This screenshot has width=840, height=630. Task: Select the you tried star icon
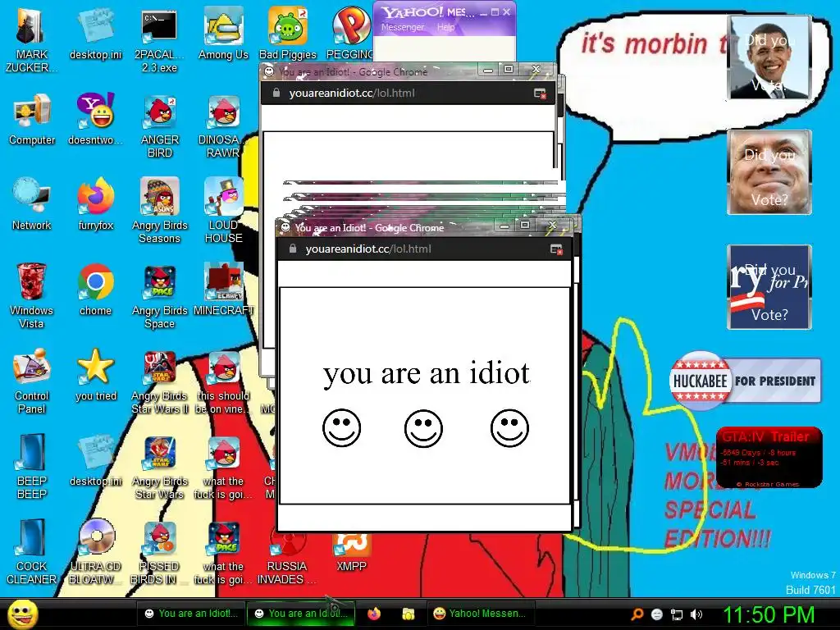pyautogui.click(x=96, y=374)
